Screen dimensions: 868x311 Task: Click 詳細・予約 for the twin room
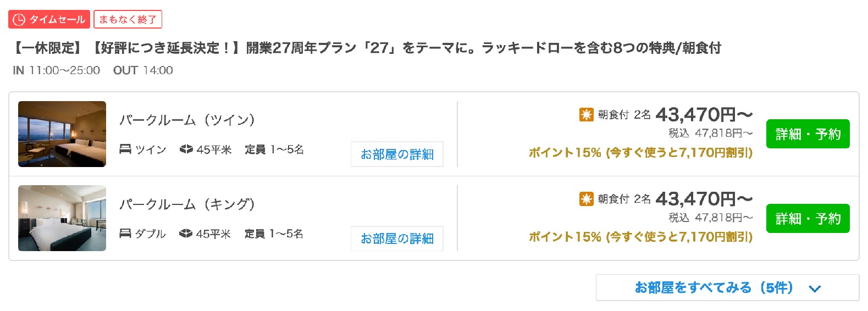(x=808, y=134)
